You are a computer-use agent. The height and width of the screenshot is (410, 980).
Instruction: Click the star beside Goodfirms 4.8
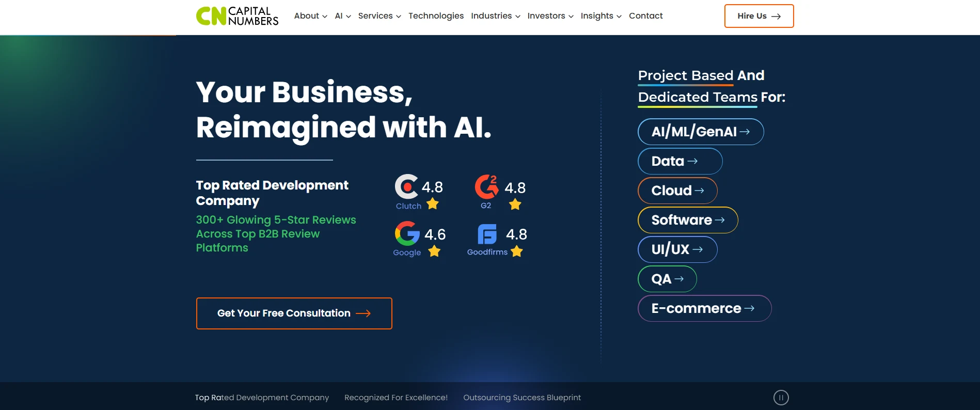pyautogui.click(x=516, y=251)
